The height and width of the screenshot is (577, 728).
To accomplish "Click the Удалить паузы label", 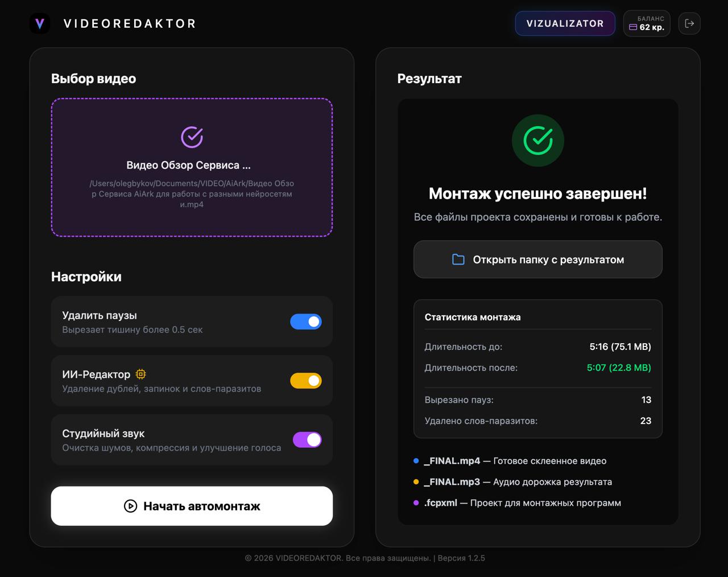I will (100, 315).
